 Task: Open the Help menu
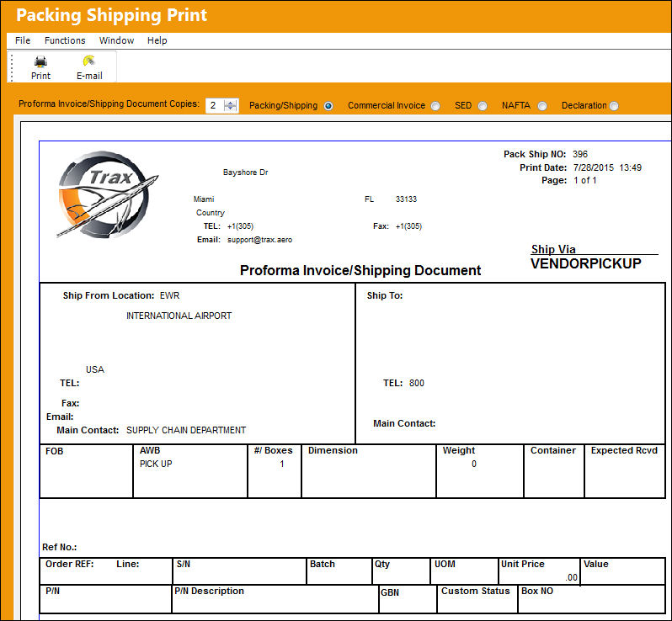pos(157,40)
